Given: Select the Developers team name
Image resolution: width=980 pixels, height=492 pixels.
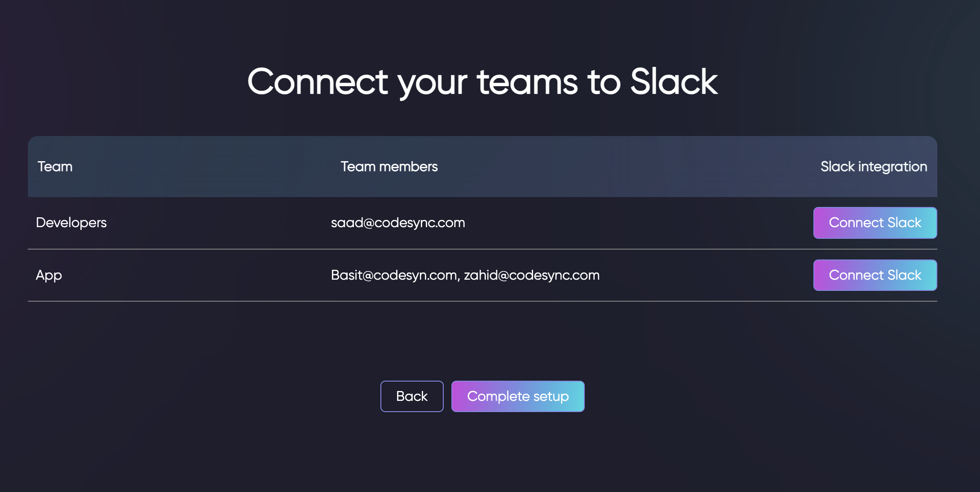Looking at the screenshot, I should (71, 223).
